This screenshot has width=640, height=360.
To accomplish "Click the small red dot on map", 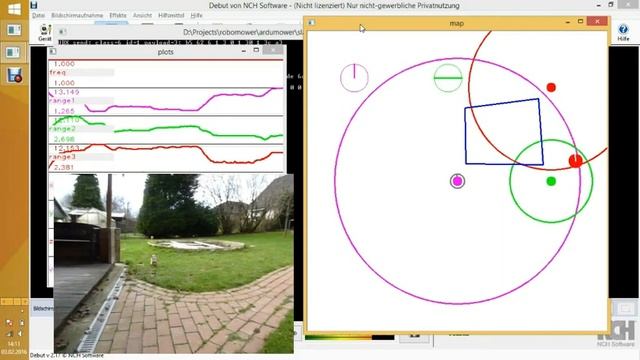I will (x=551, y=87).
